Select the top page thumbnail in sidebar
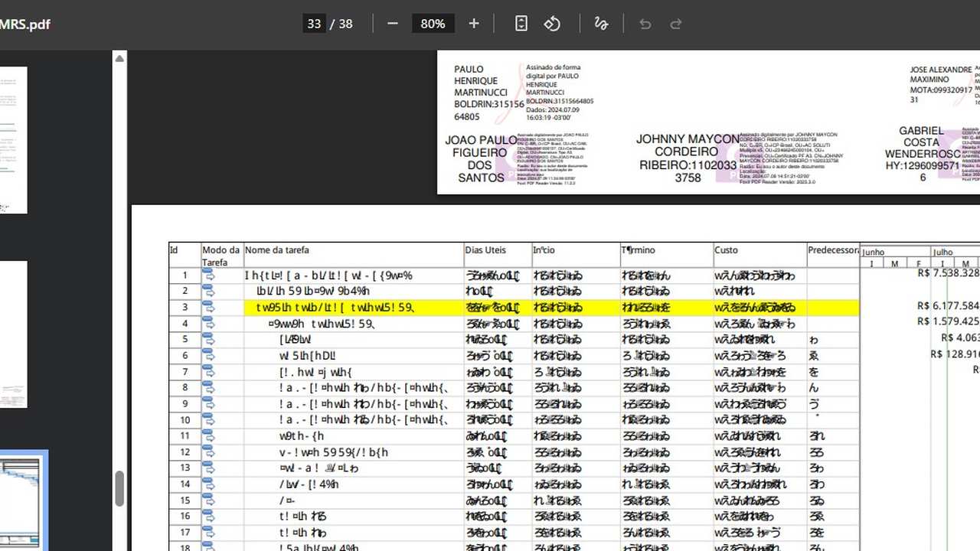This screenshot has height=551, width=980. tap(13, 140)
